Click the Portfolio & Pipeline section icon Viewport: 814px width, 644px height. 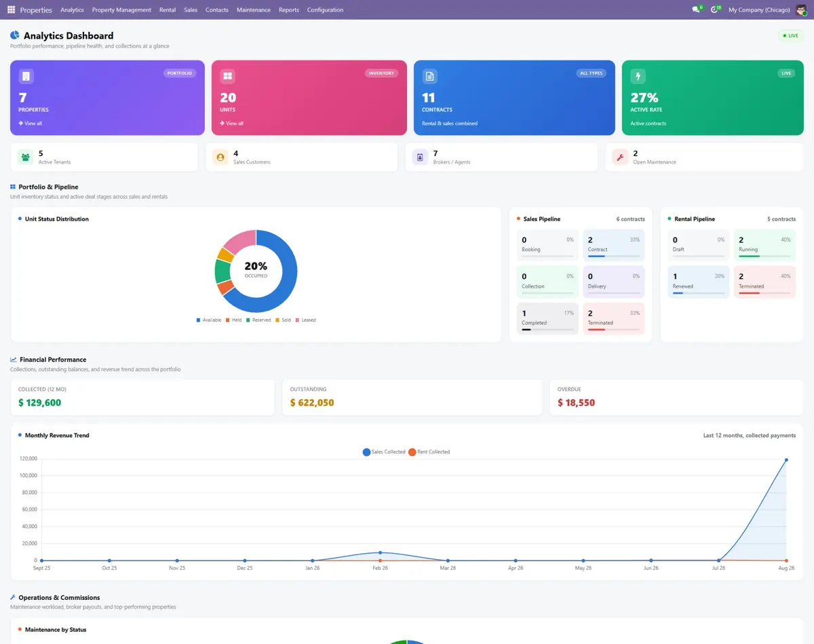[x=13, y=187]
